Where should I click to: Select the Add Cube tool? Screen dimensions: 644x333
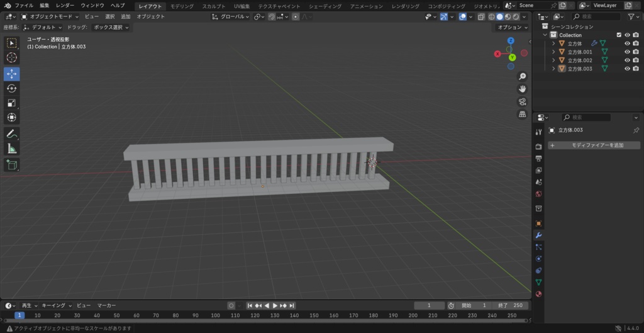point(12,165)
